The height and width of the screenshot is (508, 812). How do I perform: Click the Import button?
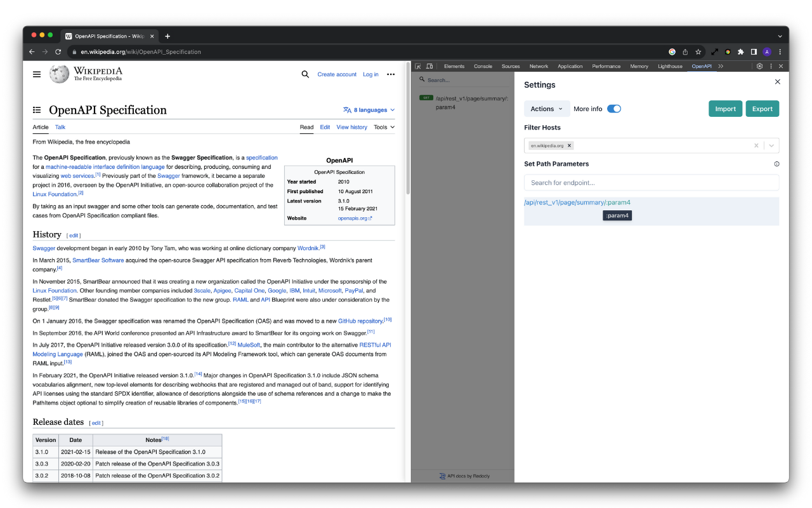[x=725, y=109]
